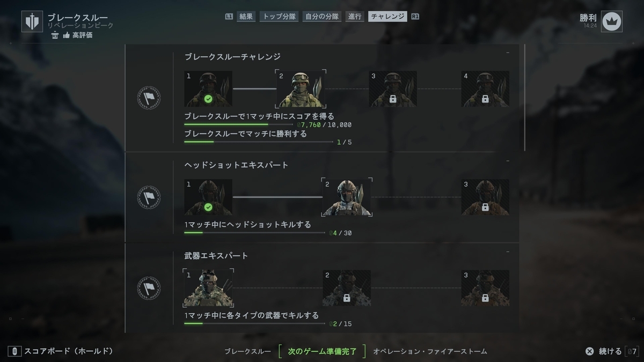Click the Breakthrough mode shield icon

click(x=32, y=21)
